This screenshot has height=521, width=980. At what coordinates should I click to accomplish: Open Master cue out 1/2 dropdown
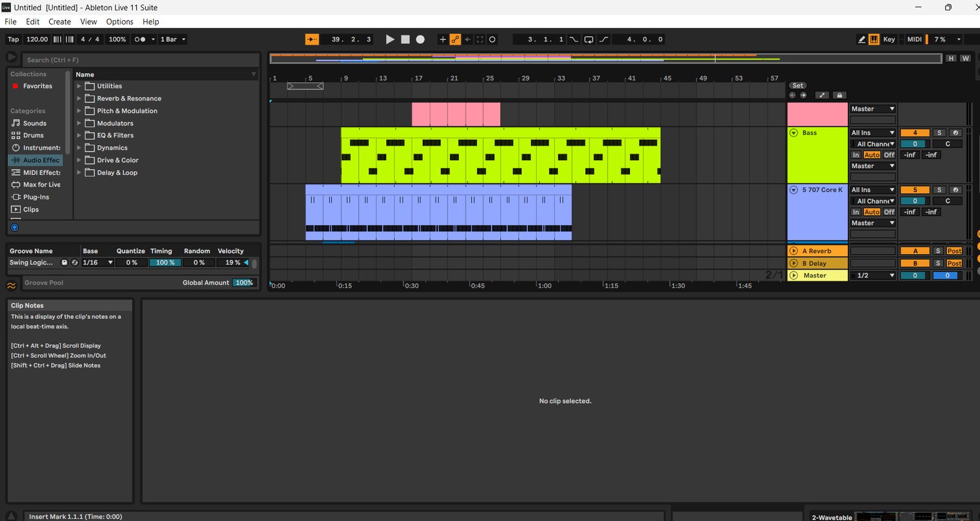(872, 275)
